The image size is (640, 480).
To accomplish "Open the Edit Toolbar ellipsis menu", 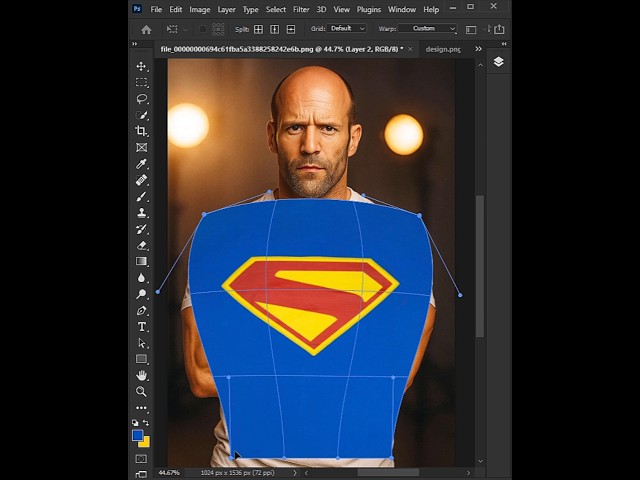I will click(141, 407).
